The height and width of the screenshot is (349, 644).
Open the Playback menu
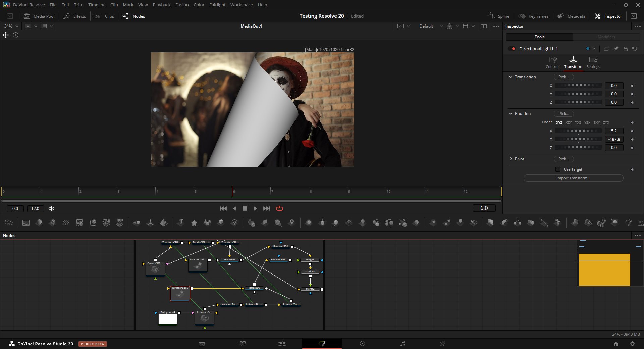(161, 5)
